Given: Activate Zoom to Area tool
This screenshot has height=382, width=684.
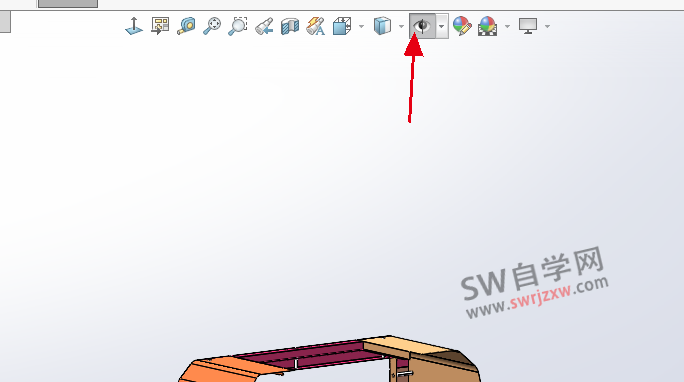Looking at the screenshot, I should point(238,26).
